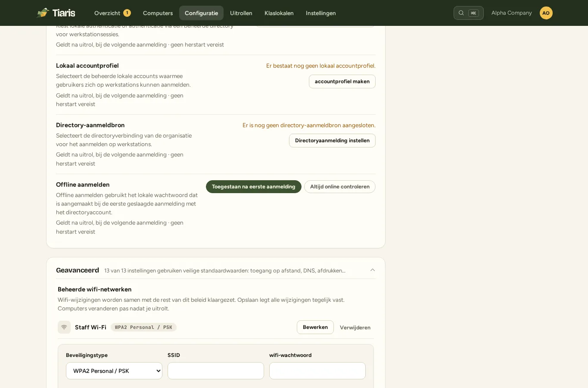This screenshot has width=588, height=388.
Task: Click the Beheerde wifi-netwerken heading
Action: pos(94,289)
